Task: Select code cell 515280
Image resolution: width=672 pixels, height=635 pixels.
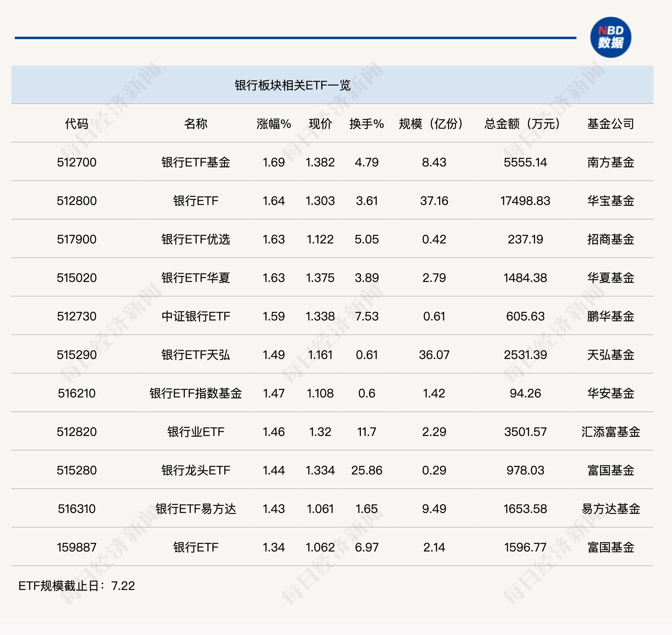Action: [76, 471]
